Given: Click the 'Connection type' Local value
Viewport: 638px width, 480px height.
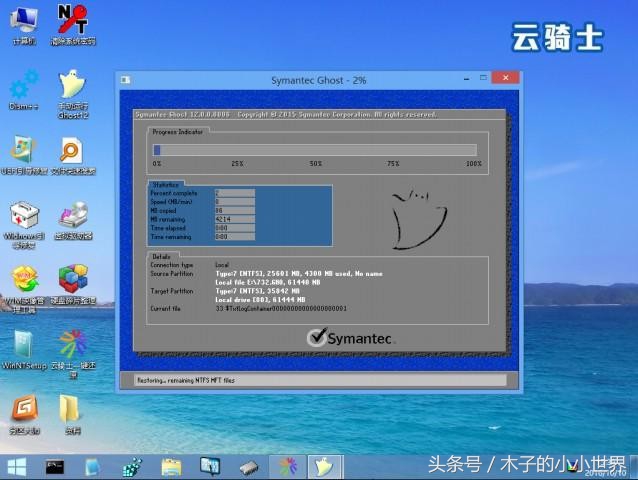Looking at the screenshot, I should [222, 265].
